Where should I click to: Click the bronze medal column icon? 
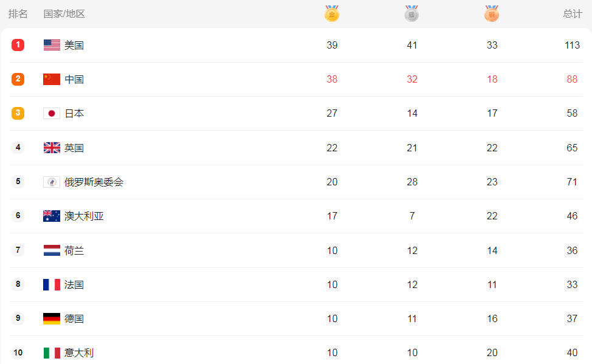492,14
